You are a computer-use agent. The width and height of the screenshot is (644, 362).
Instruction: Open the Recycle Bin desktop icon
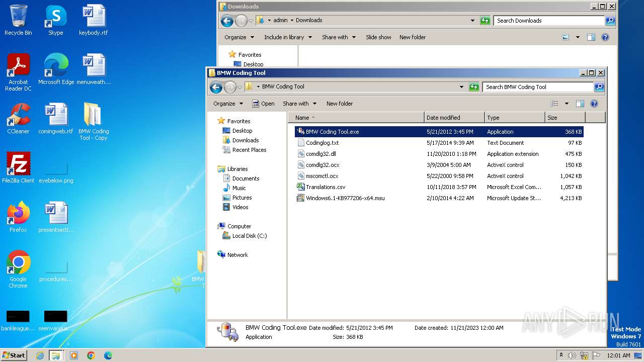(18, 20)
